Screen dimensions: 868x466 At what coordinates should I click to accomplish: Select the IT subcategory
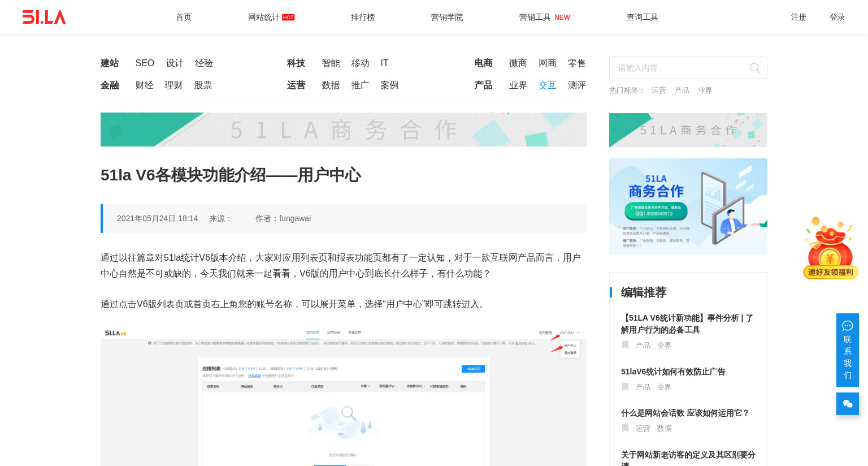point(384,63)
